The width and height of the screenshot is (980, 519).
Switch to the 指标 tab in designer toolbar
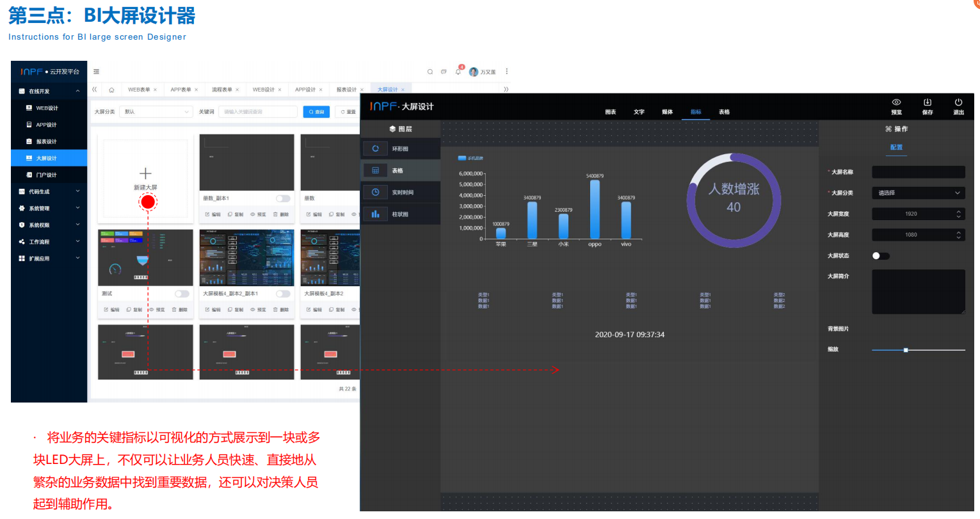[696, 111]
